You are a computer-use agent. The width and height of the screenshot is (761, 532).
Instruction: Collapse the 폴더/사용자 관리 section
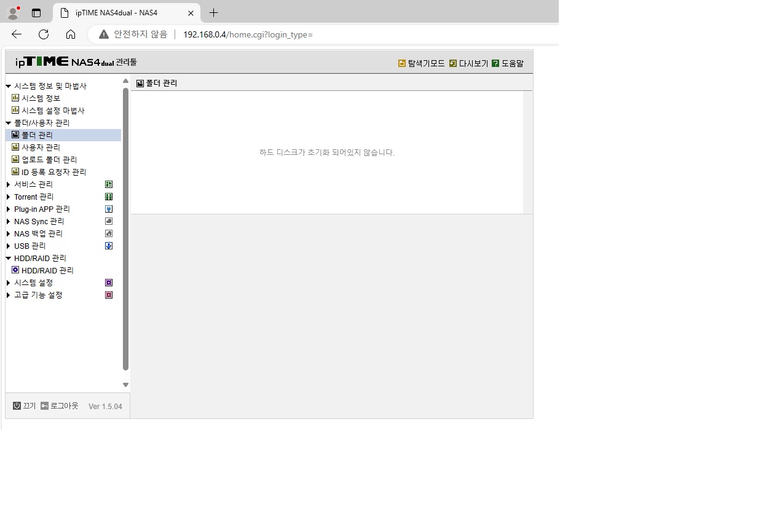point(9,123)
